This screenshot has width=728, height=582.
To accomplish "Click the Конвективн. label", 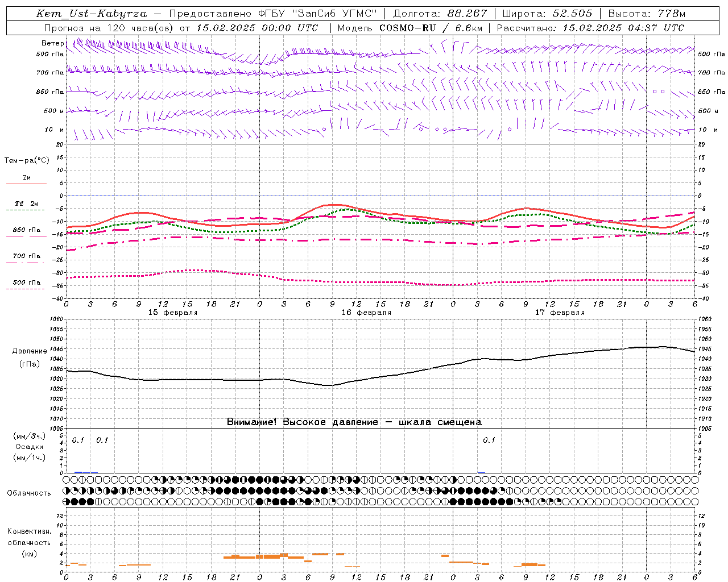I will [x=29, y=531].
